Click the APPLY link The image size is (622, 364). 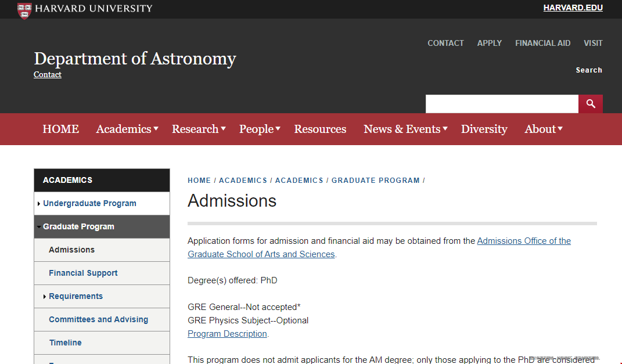tap(489, 43)
